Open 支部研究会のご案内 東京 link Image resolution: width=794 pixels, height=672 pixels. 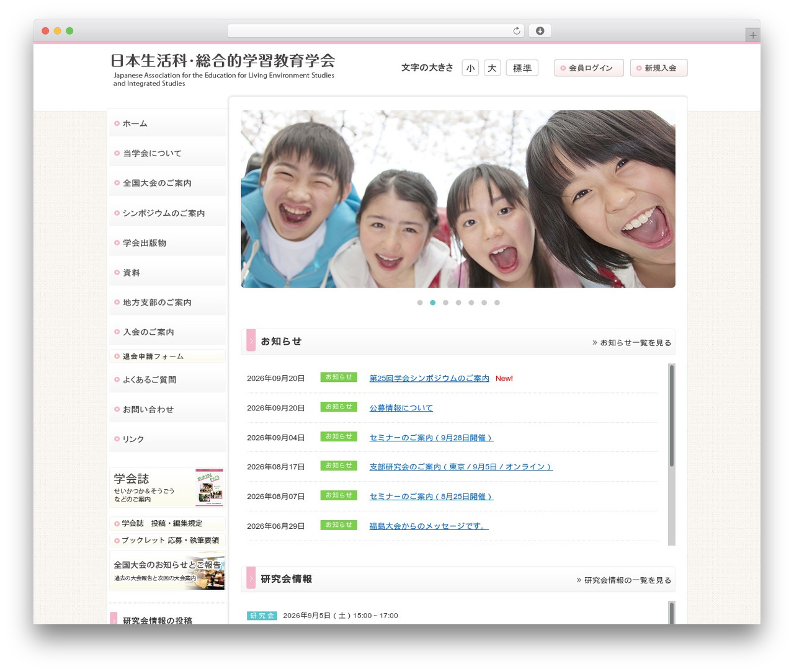coord(461,467)
